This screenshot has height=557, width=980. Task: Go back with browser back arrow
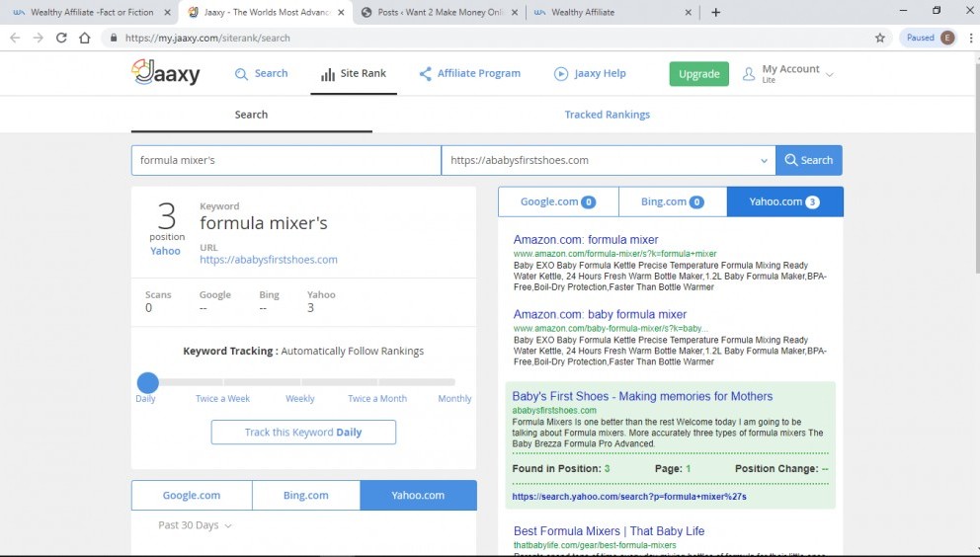15,38
